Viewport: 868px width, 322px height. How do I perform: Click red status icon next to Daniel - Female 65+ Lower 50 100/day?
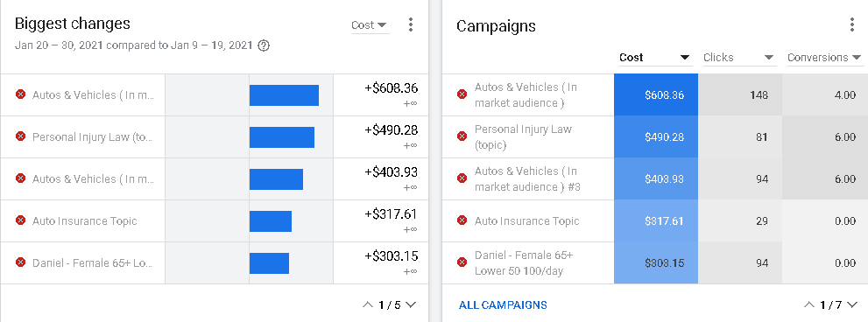462,262
